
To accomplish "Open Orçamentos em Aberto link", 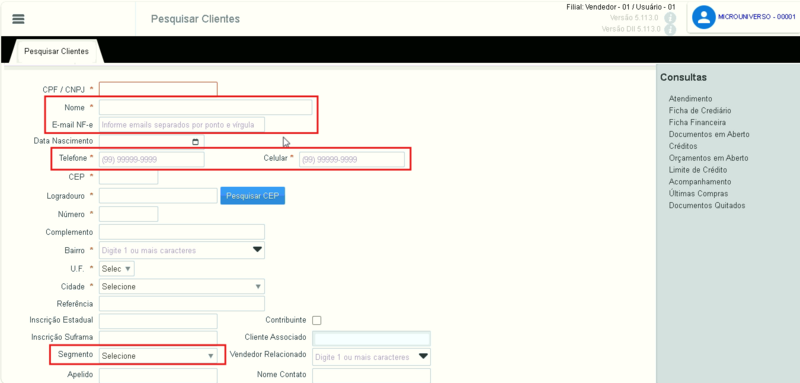I will [709, 158].
